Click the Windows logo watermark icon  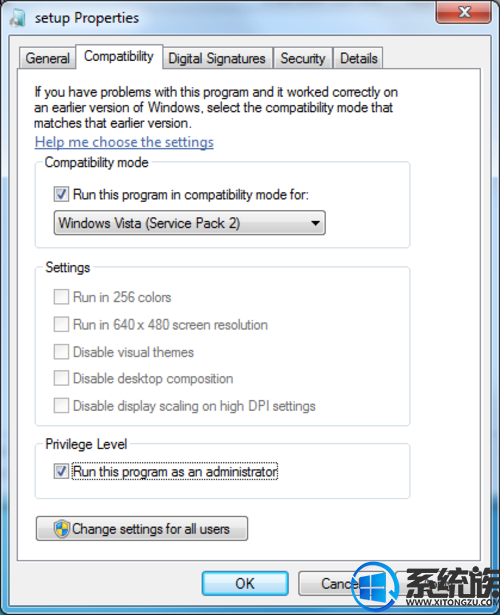[x=375, y=586]
